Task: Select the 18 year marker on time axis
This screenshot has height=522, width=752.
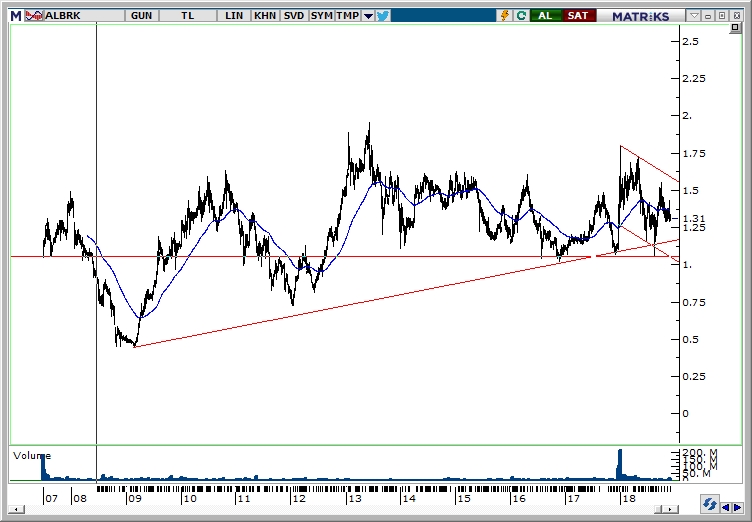Action: [x=629, y=498]
